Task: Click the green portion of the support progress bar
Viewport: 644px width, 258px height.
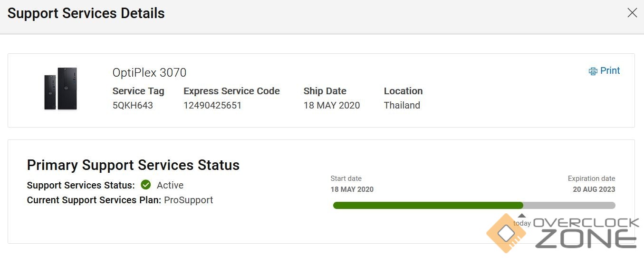Action: (428, 205)
